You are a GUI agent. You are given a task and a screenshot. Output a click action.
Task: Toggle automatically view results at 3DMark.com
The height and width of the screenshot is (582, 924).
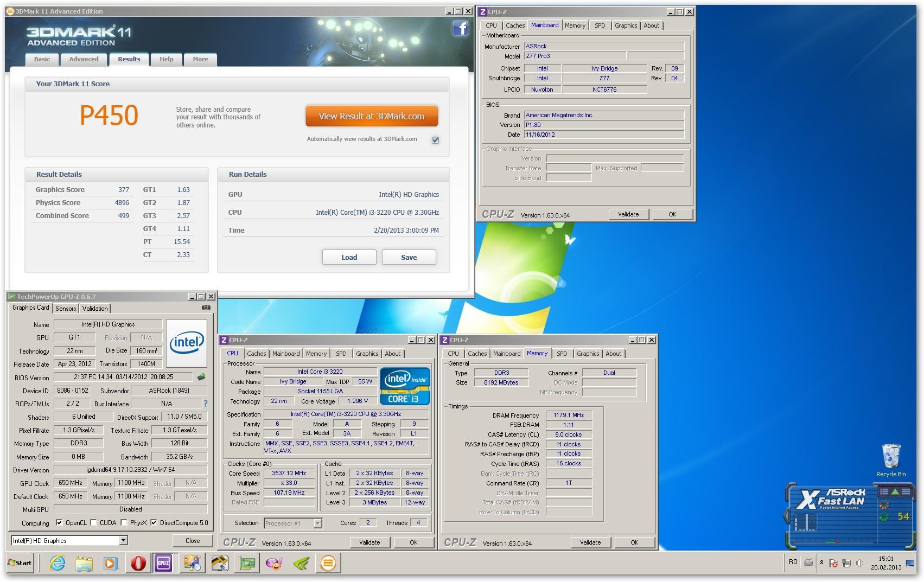point(435,140)
